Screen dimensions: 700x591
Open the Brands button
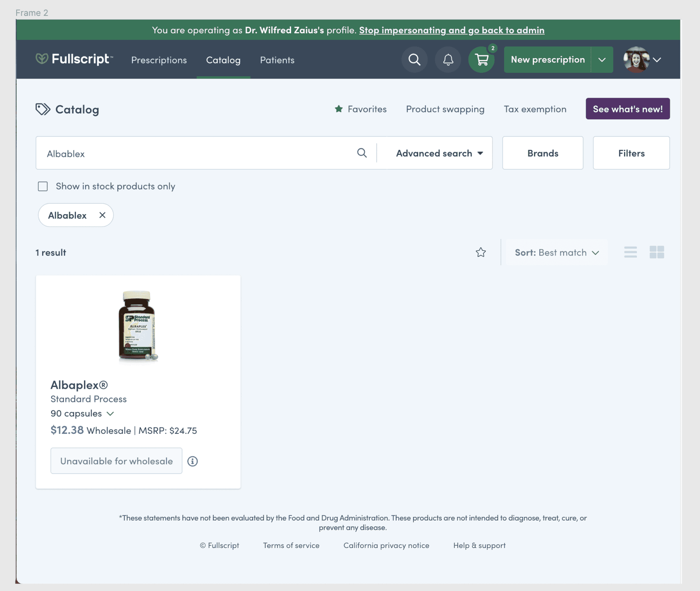point(542,153)
